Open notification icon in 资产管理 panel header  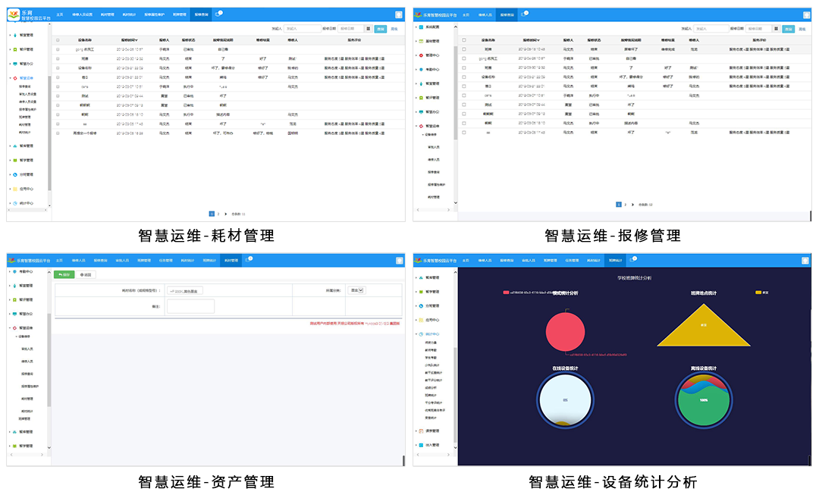pos(249,259)
